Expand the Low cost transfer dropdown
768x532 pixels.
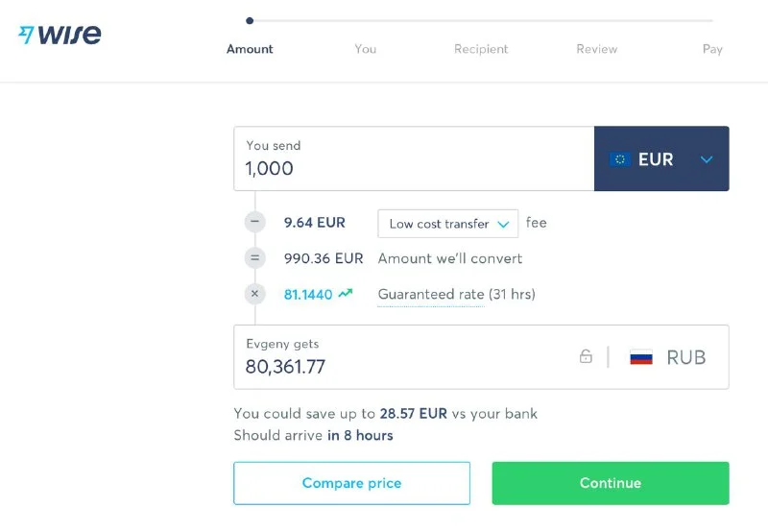click(448, 224)
